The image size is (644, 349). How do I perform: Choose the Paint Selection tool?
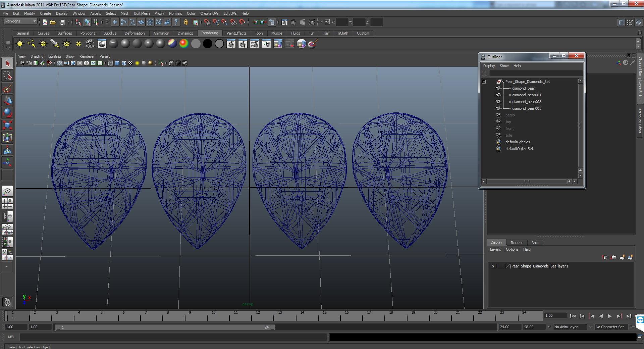click(7, 88)
